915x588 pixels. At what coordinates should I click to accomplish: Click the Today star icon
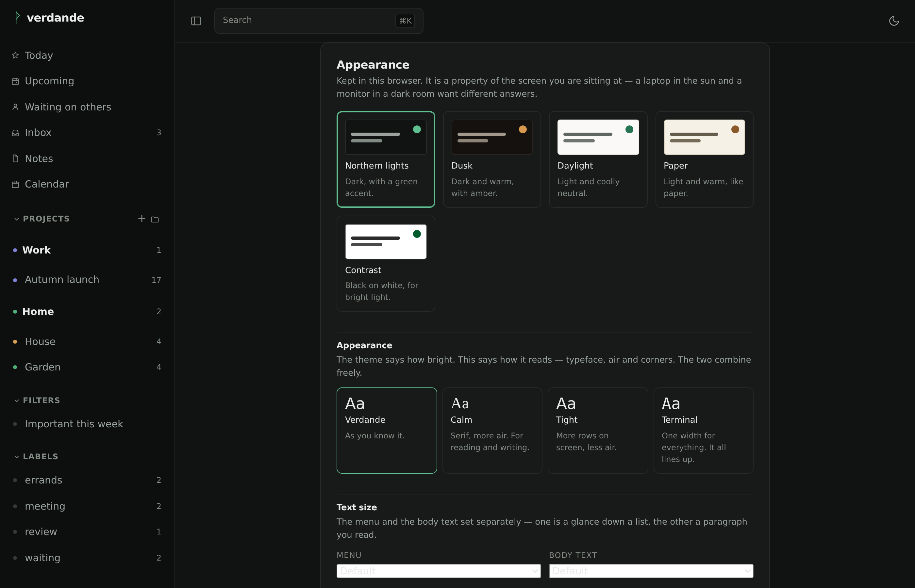click(x=15, y=55)
